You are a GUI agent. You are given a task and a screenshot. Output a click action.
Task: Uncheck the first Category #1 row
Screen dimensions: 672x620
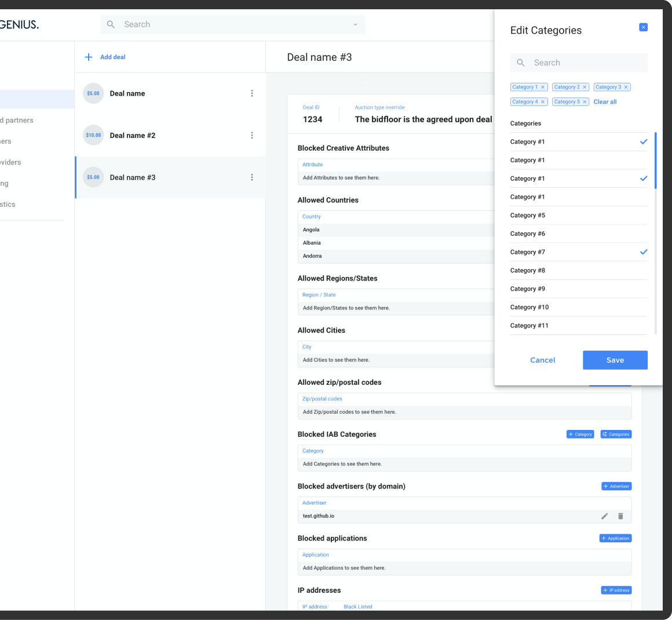tap(579, 142)
